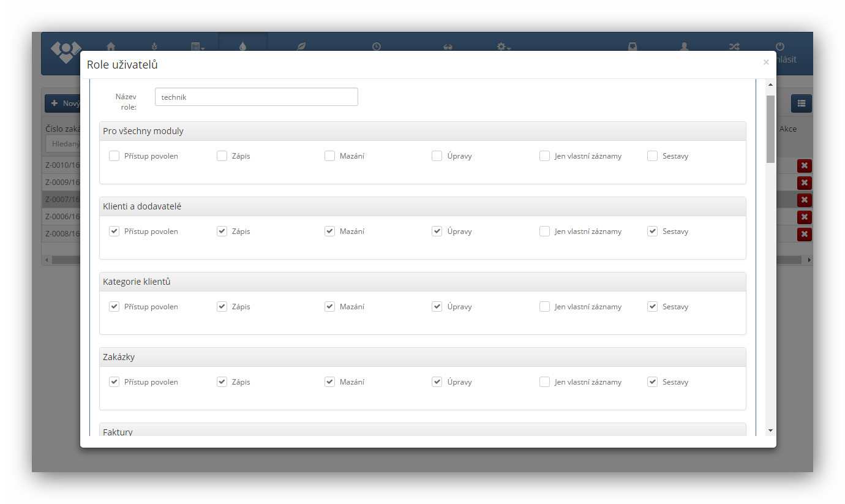This screenshot has width=845, height=504.
Task: Uncheck Sestavy in Kategorie klientů
Action: click(652, 307)
